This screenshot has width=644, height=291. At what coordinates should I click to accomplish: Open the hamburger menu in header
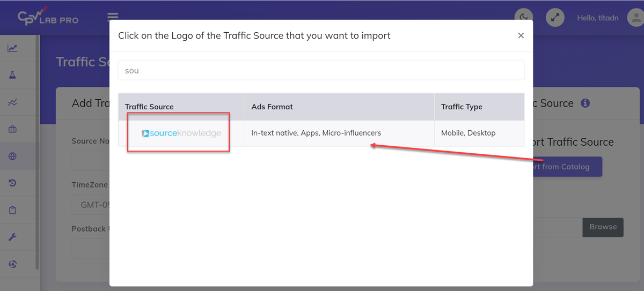[113, 17]
